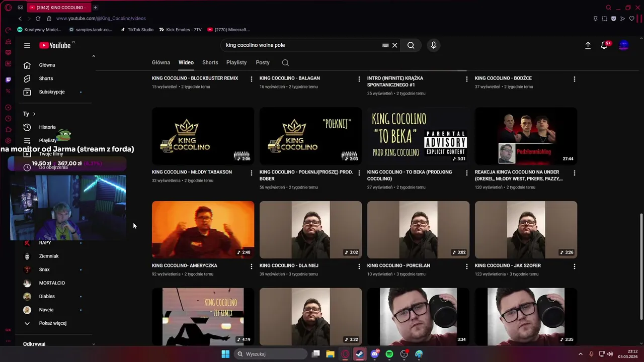Expand the Odkrywaj section arrow

coord(93,344)
